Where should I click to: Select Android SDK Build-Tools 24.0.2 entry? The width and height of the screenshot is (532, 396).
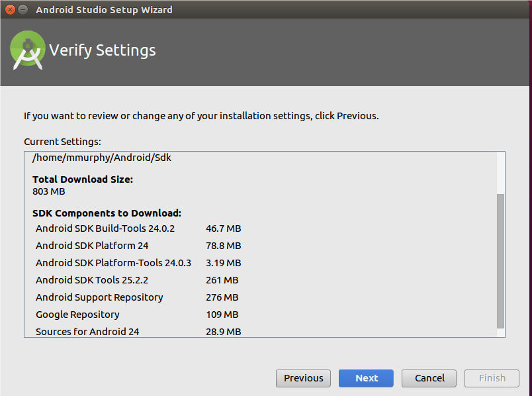click(x=105, y=228)
